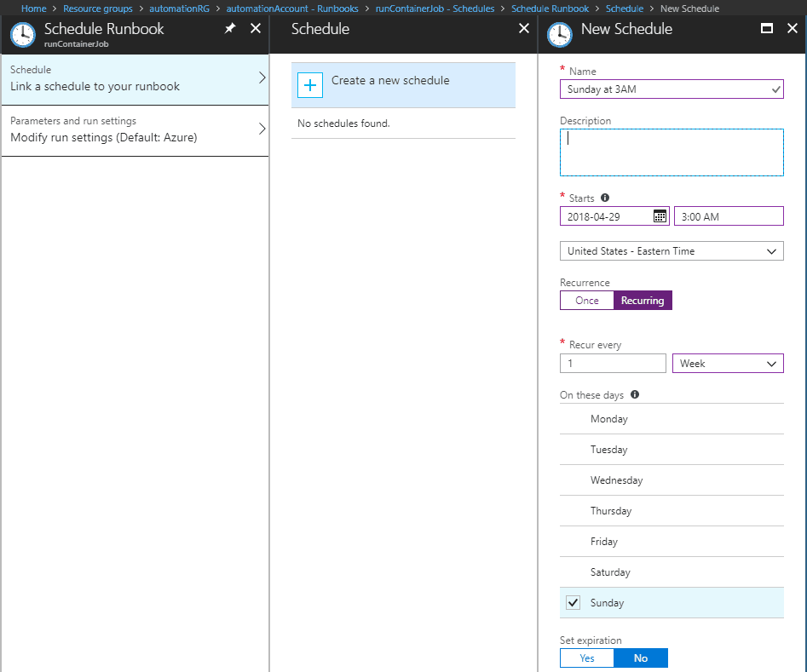Click the clock icon on New Schedule blade
The width and height of the screenshot is (807, 672).
tap(560, 35)
